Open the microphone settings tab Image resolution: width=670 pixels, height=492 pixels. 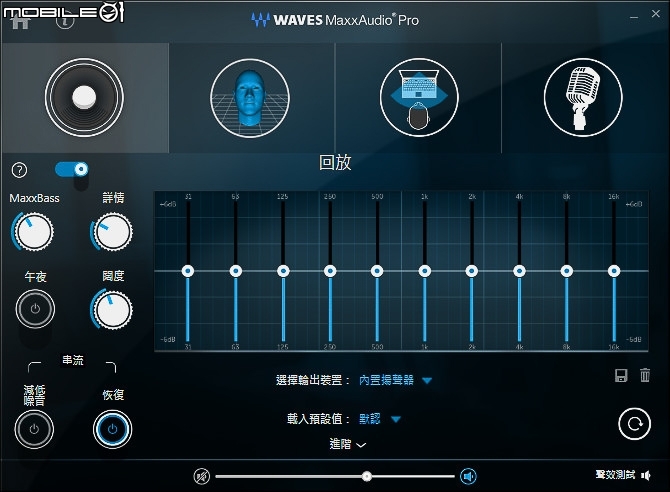583,97
